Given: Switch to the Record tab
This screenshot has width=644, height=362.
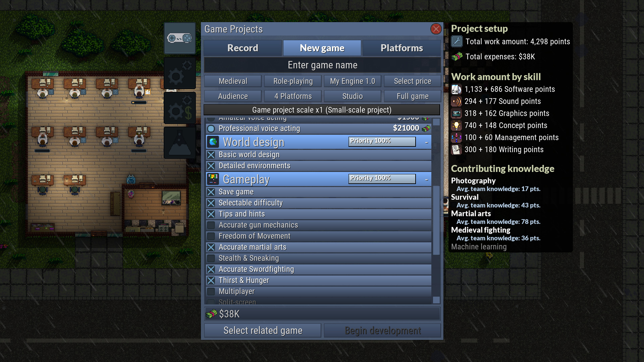Looking at the screenshot, I should tap(243, 47).
